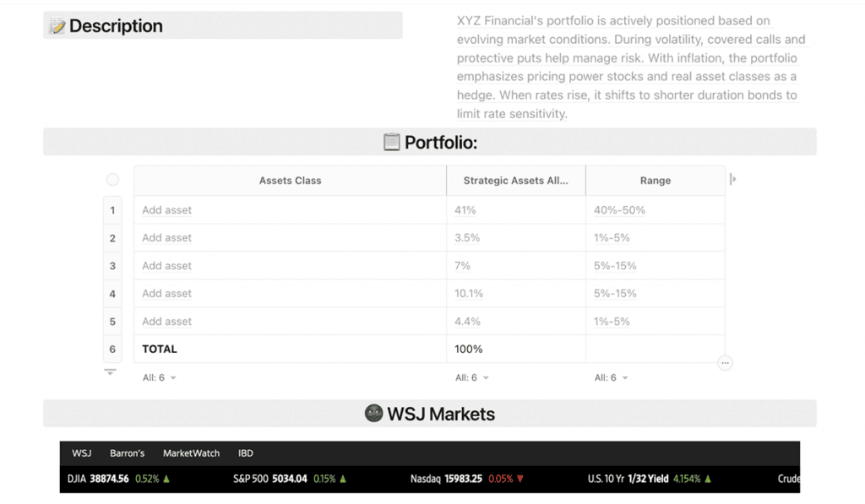865x504 pixels.
Task: Click the add-column icon right of Range header
Action: pyautogui.click(x=733, y=179)
